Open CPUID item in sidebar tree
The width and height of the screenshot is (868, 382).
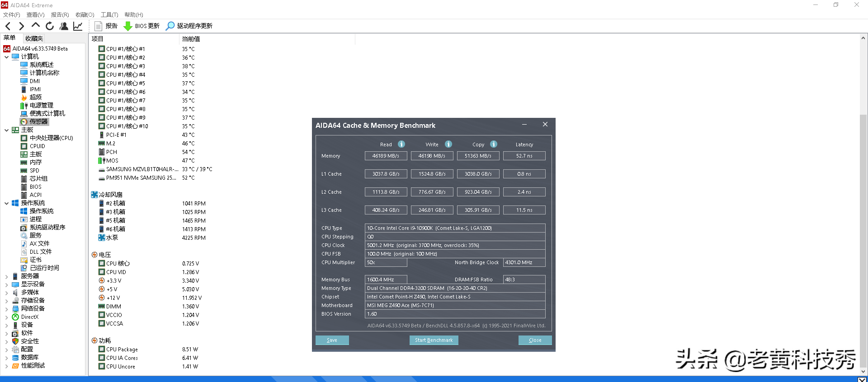click(x=33, y=146)
